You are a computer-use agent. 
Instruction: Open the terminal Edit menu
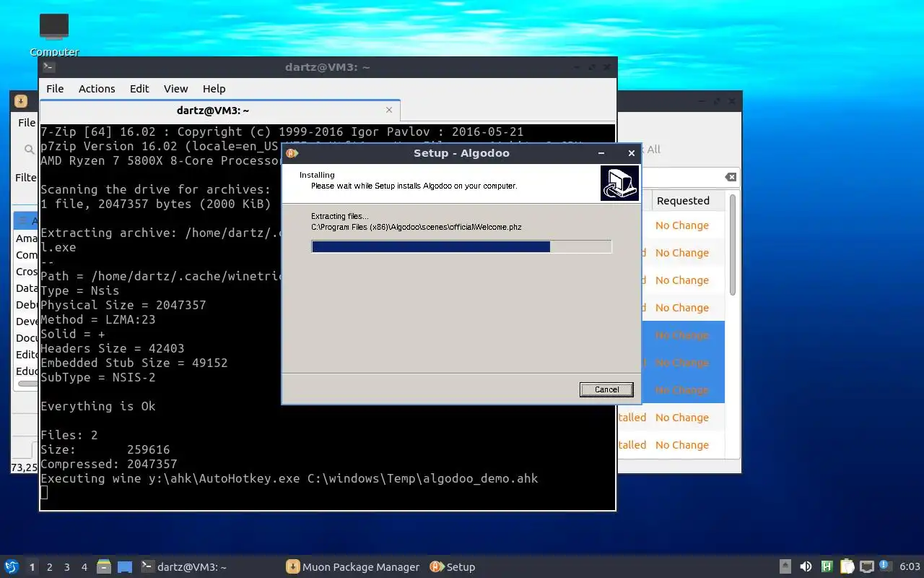(139, 88)
